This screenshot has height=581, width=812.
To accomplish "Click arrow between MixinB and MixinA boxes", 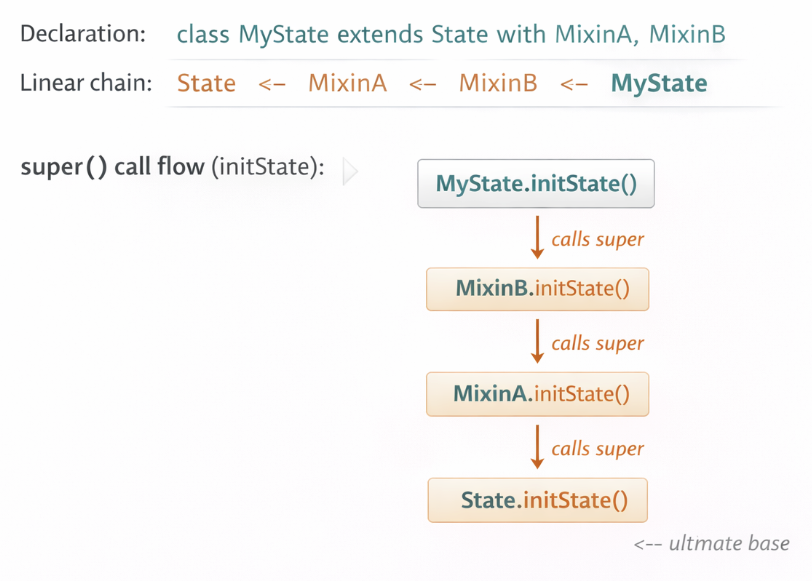I will [x=537, y=342].
